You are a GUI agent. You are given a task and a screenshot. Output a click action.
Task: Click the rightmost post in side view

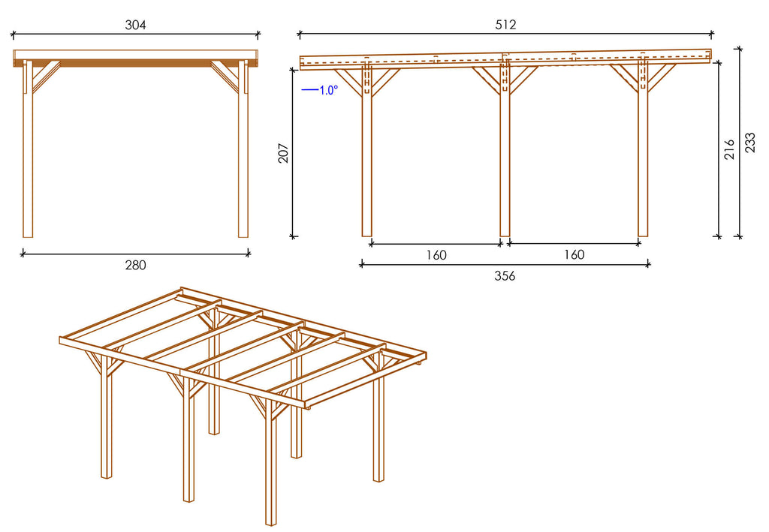[643, 165]
